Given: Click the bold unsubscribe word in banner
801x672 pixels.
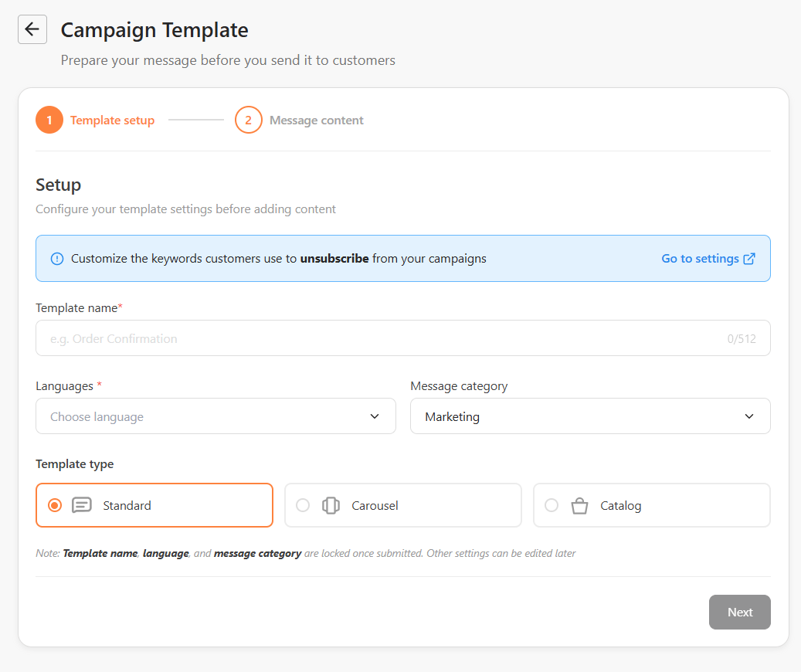Looking at the screenshot, I should tap(334, 259).
